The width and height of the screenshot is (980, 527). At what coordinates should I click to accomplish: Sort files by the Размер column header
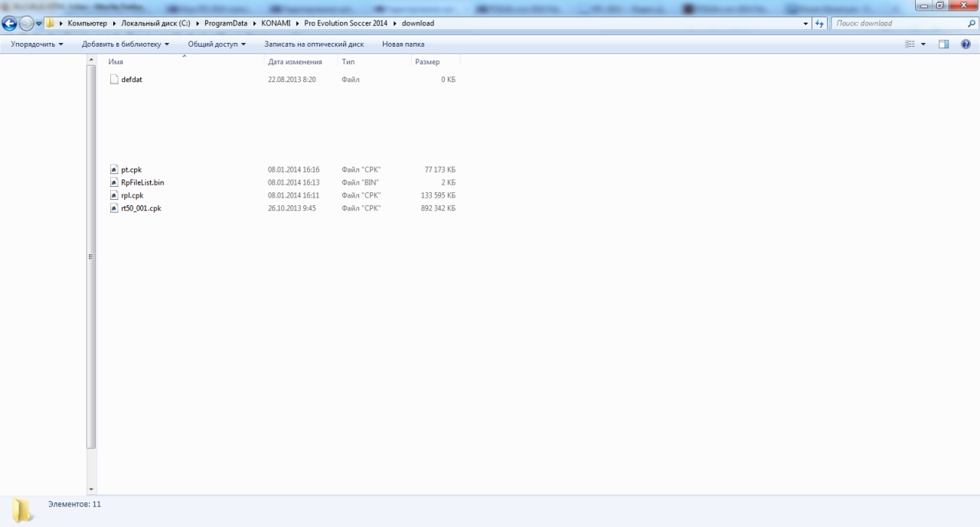tap(427, 62)
